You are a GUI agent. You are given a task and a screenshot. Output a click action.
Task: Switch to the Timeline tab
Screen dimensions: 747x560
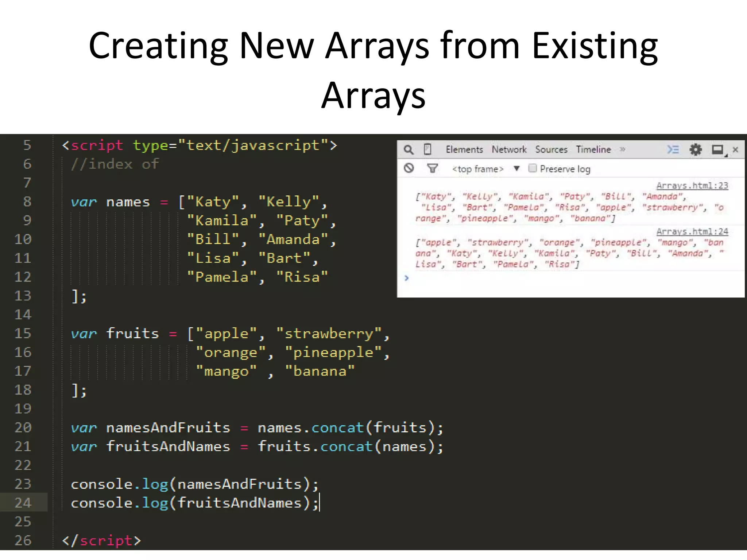593,149
